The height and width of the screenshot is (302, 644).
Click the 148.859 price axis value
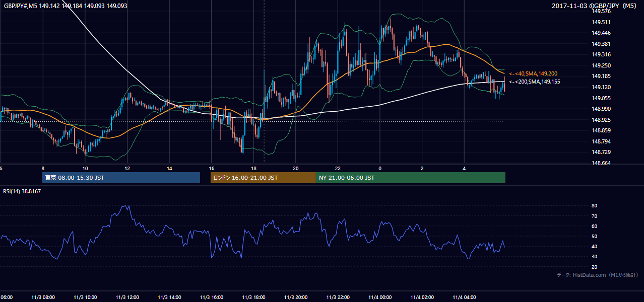point(602,130)
